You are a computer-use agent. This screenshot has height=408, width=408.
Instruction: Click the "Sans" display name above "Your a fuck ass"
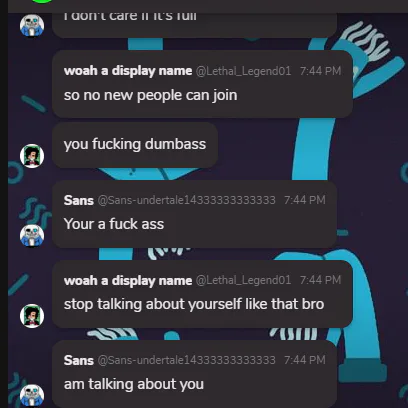79,200
